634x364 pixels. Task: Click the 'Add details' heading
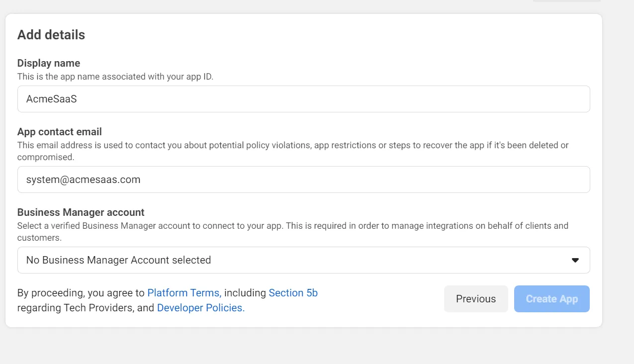51,35
